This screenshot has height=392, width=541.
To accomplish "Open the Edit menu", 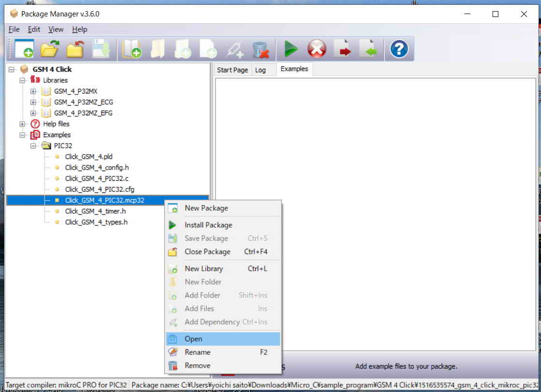I will click(34, 30).
